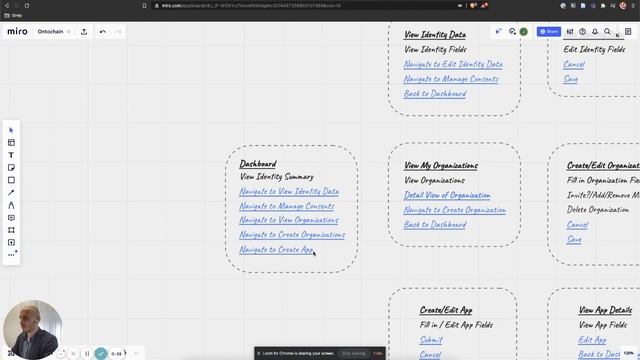The width and height of the screenshot is (640, 360).
Task: Click the Miro logo
Action: click(17, 31)
